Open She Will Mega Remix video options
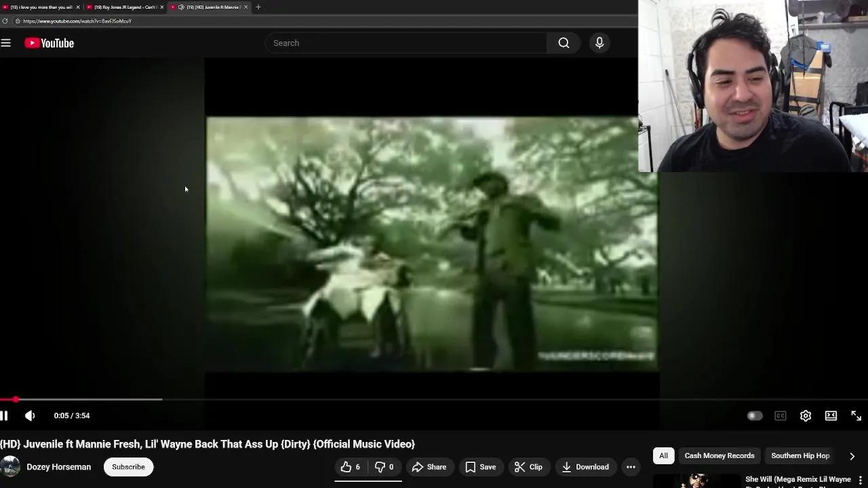The height and width of the screenshot is (488, 868). [861, 481]
